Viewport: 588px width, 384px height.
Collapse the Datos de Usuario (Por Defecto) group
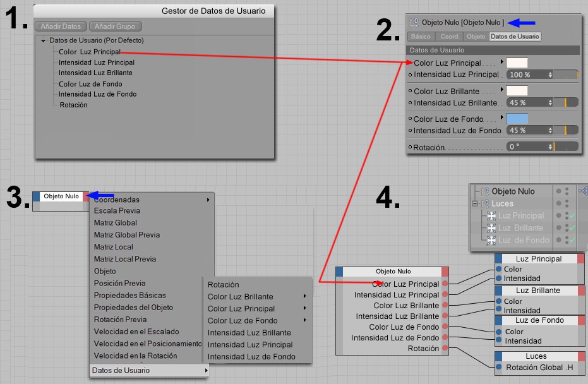(43, 40)
